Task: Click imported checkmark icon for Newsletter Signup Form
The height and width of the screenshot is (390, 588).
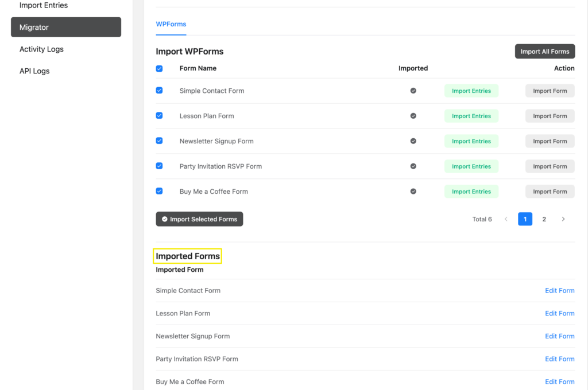Action: [413, 141]
